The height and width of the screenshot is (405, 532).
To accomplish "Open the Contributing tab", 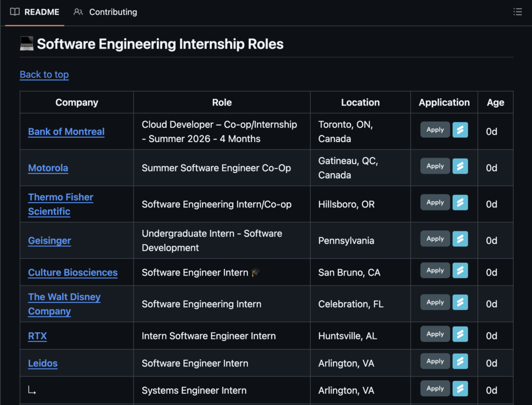I will click(105, 12).
